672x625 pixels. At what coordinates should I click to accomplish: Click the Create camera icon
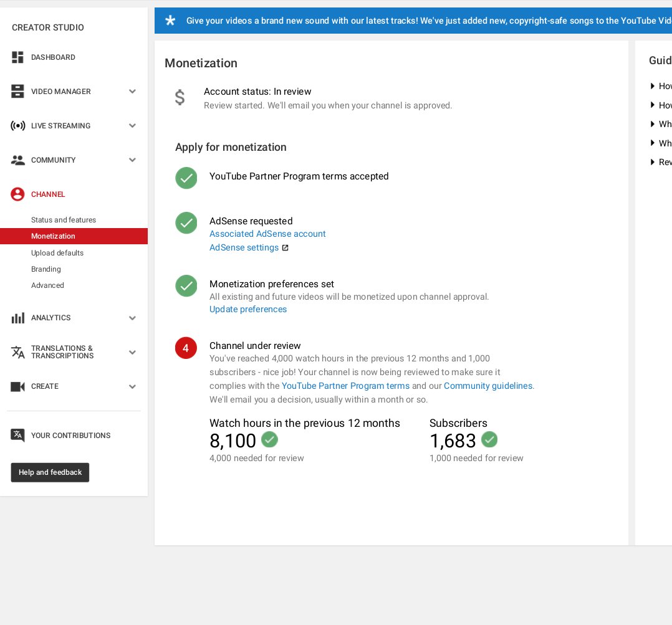click(x=17, y=386)
